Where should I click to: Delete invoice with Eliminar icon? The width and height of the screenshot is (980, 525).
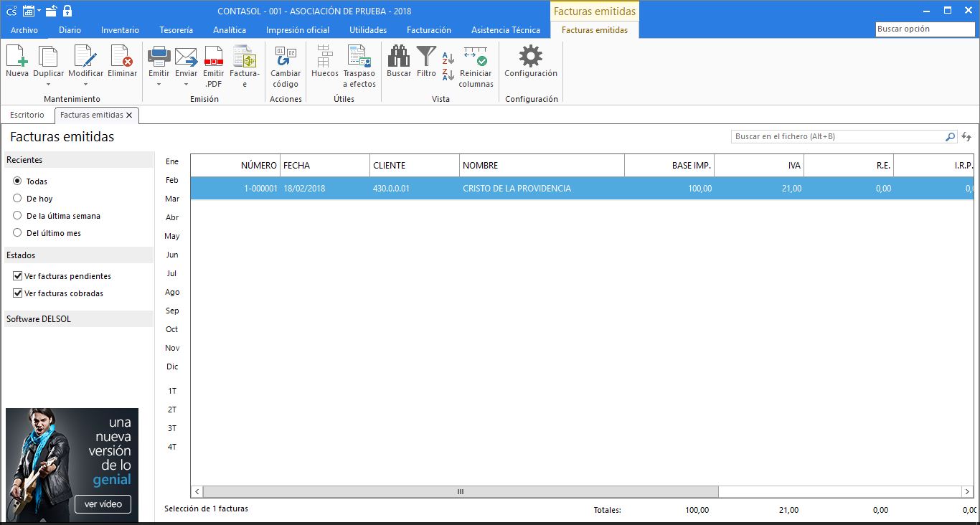[x=122, y=56]
